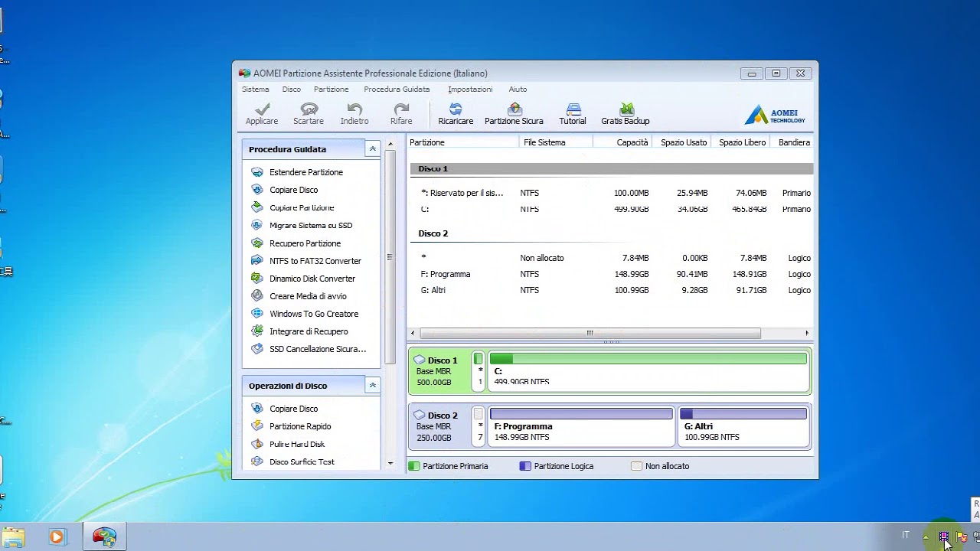This screenshot has height=551, width=980.
Task: Click the left panel scroll up arrow
Action: 390,144
